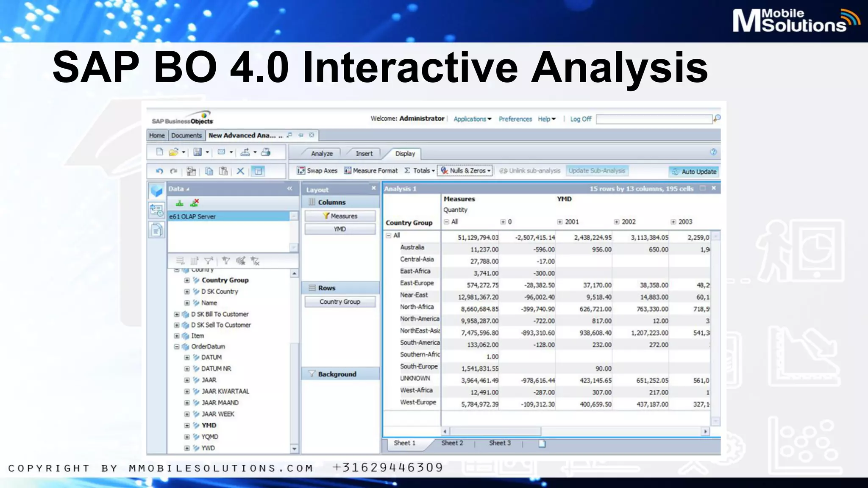
Task: Open the Totals dropdown
Action: point(420,171)
